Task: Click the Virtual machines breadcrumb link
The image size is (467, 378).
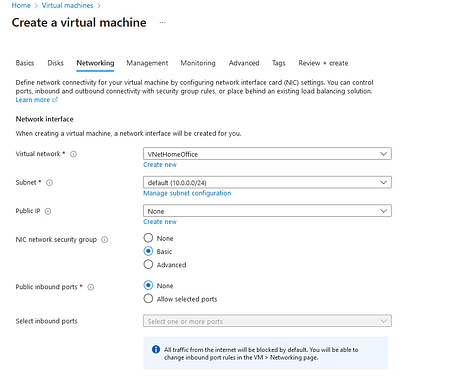Action: coord(67,5)
